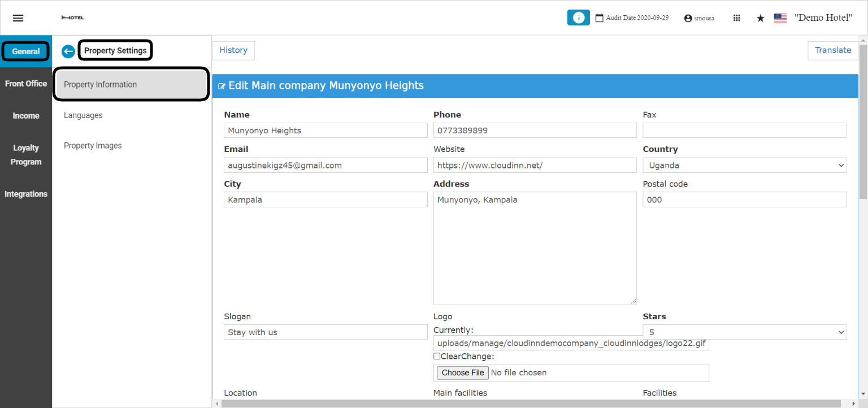This screenshot has width=868, height=408.
Task: Click the Website input field
Action: point(535,165)
